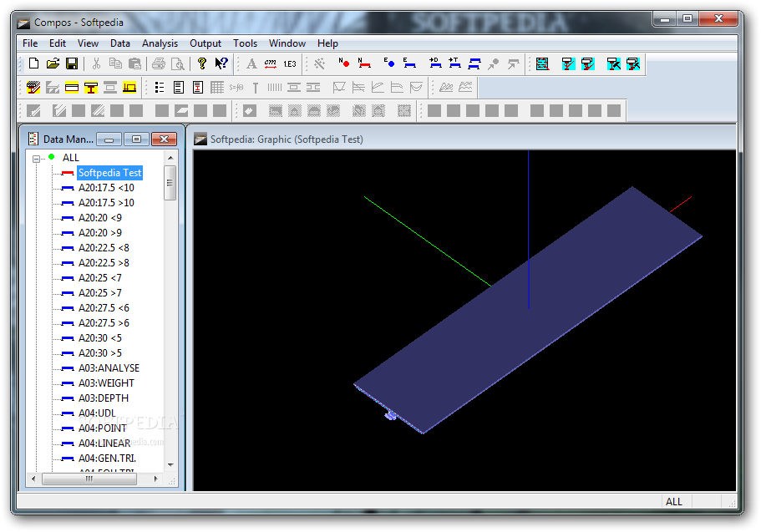This screenshot has height=532, width=761.
Task: Click the '+T' blue beam icon
Action: click(454, 63)
